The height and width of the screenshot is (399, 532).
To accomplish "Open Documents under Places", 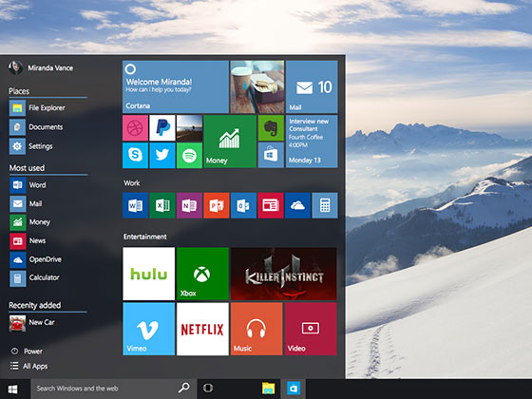I will [36, 127].
